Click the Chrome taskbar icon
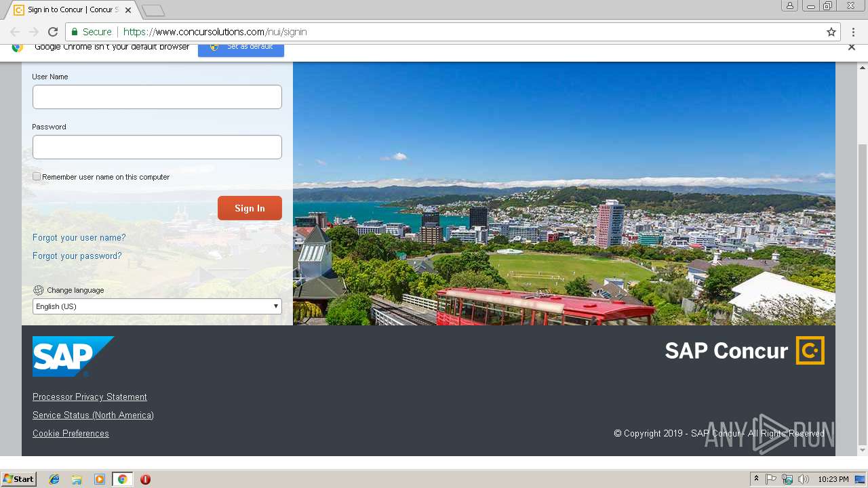 tap(122, 479)
